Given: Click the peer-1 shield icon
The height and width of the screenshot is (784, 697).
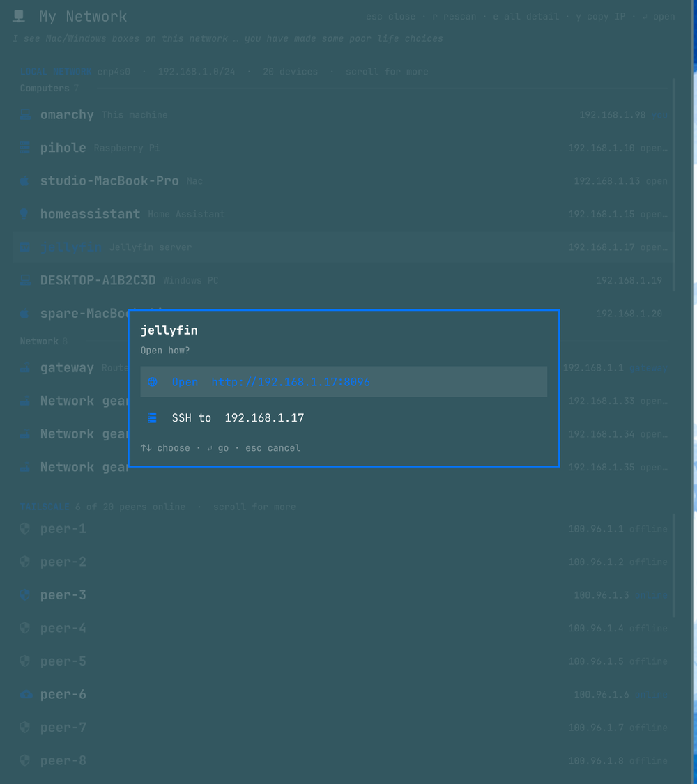Looking at the screenshot, I should click(24, 528).
